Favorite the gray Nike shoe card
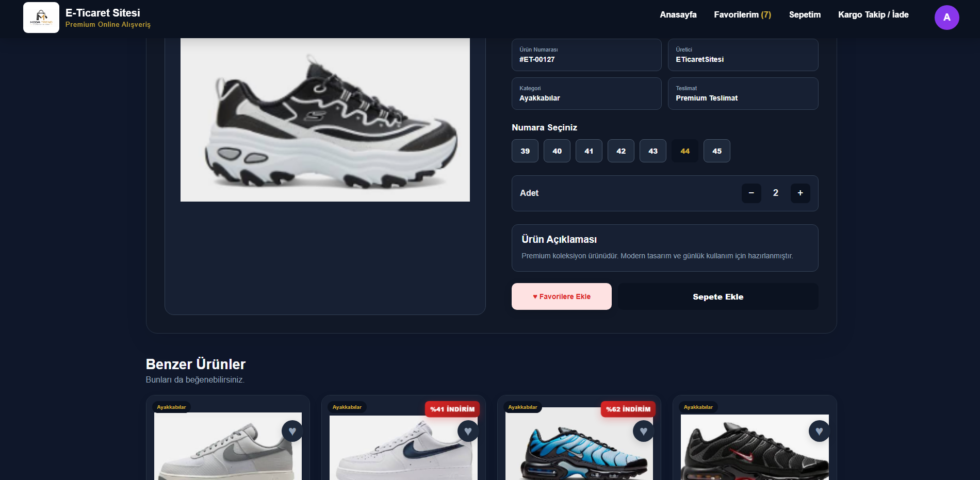This screenshot has height=480, width=980. (x=292, y=431)
